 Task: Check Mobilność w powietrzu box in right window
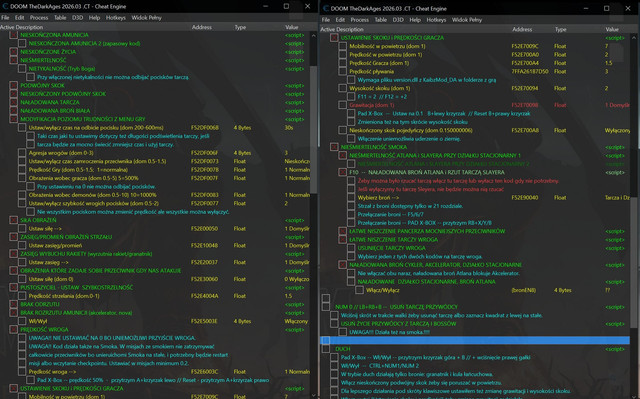[342, 46]
